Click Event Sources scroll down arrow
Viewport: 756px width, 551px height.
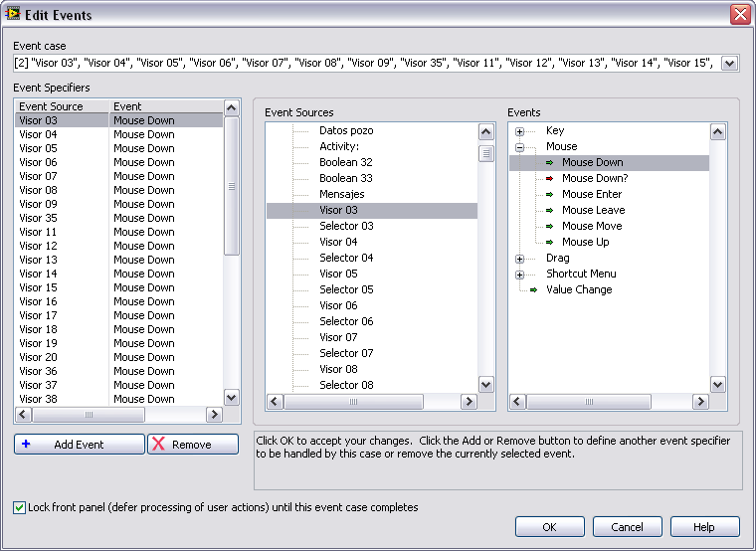[486, 385]
